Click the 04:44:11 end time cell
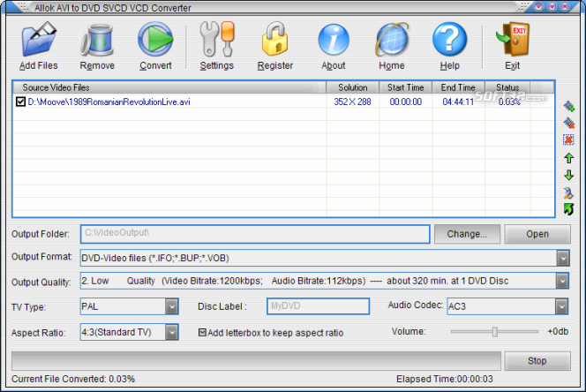Image resolution: width=586 pixels, height=392 pixels. click(x=458, y=102)
